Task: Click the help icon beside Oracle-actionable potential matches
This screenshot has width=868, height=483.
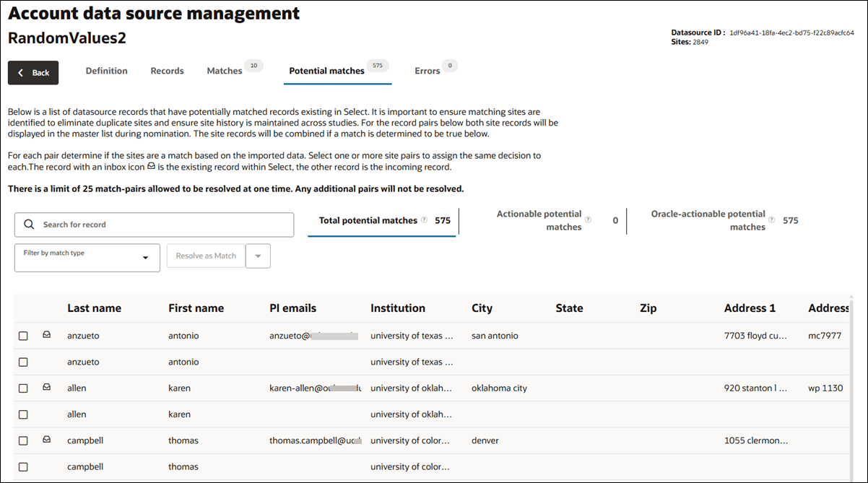Action: click(x=772, y=220)
